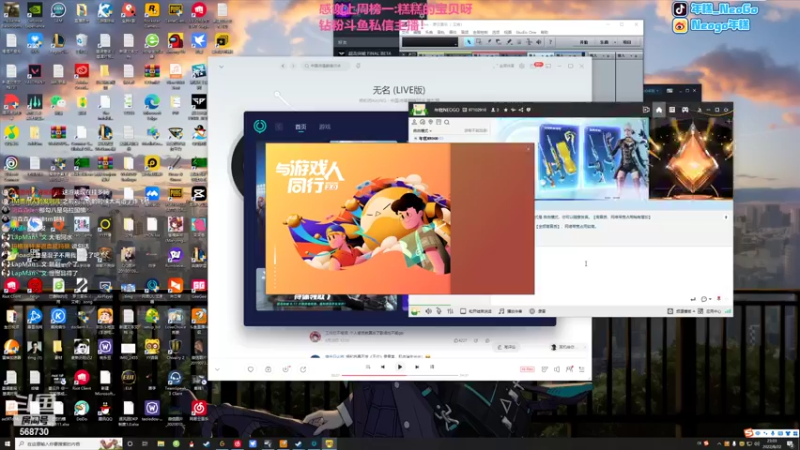Click the speaker icon in YY bottom bar
Screen dimensions: 800x450
(x=428, y=311)
